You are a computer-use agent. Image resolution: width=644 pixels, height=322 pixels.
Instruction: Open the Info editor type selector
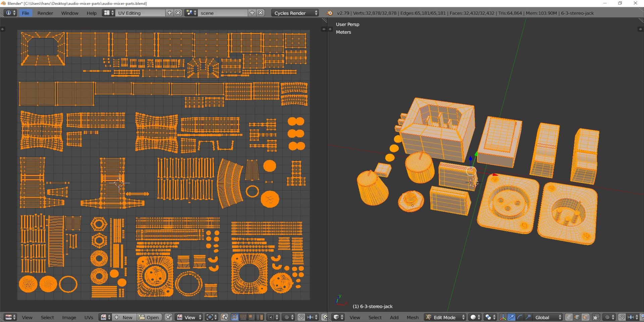click(10, 13)
